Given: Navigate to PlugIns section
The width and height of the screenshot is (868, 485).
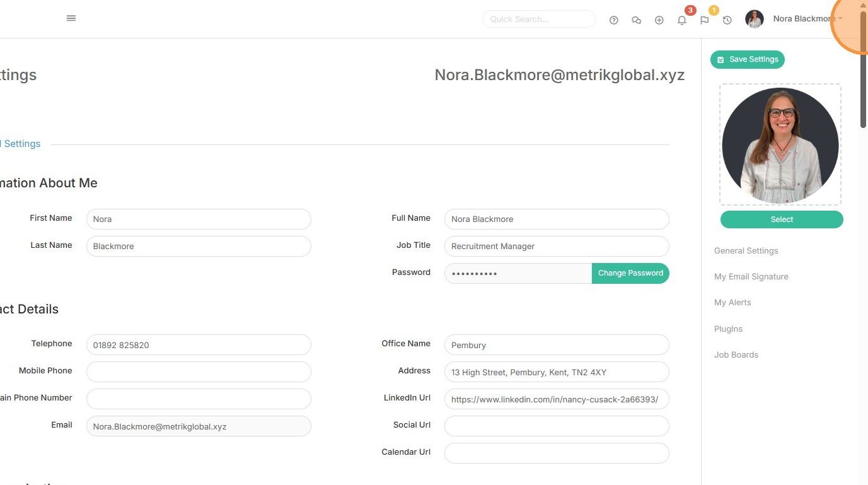Looking at the screenshot, I should point(728,329).
